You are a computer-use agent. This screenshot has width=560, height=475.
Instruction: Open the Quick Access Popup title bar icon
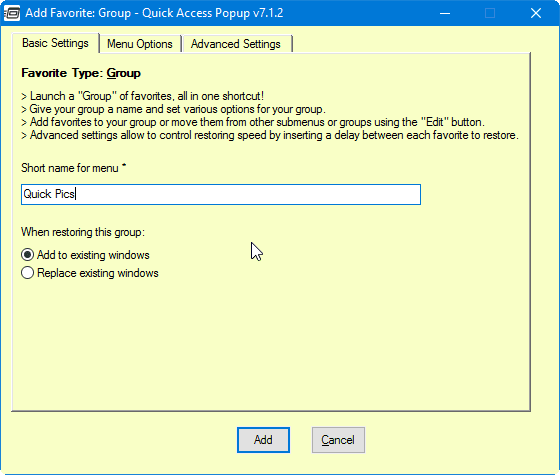coord(12,14)
